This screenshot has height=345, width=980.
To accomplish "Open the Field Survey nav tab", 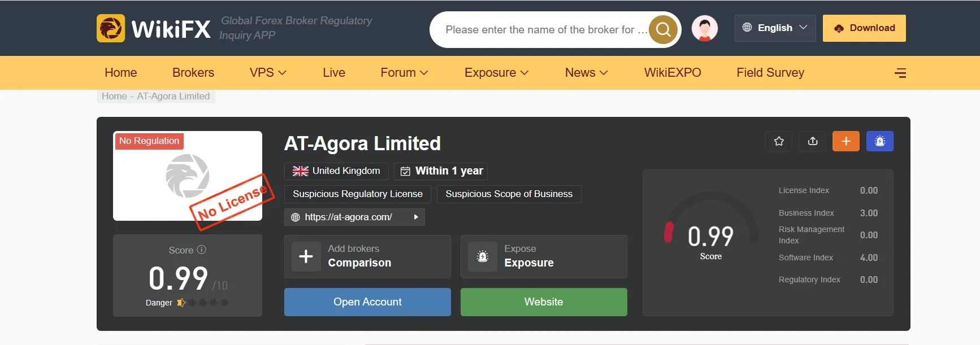I will click(770, 73).
